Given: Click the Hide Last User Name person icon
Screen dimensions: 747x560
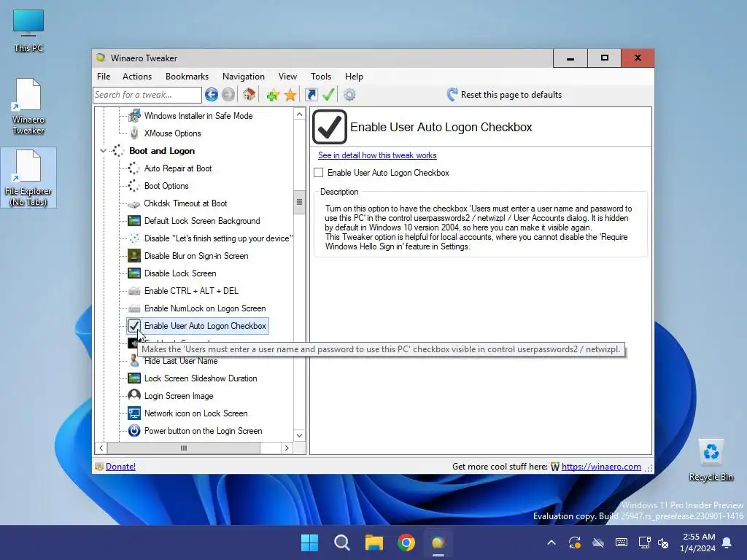Looking at the screenshot, I should click(134, 361).
